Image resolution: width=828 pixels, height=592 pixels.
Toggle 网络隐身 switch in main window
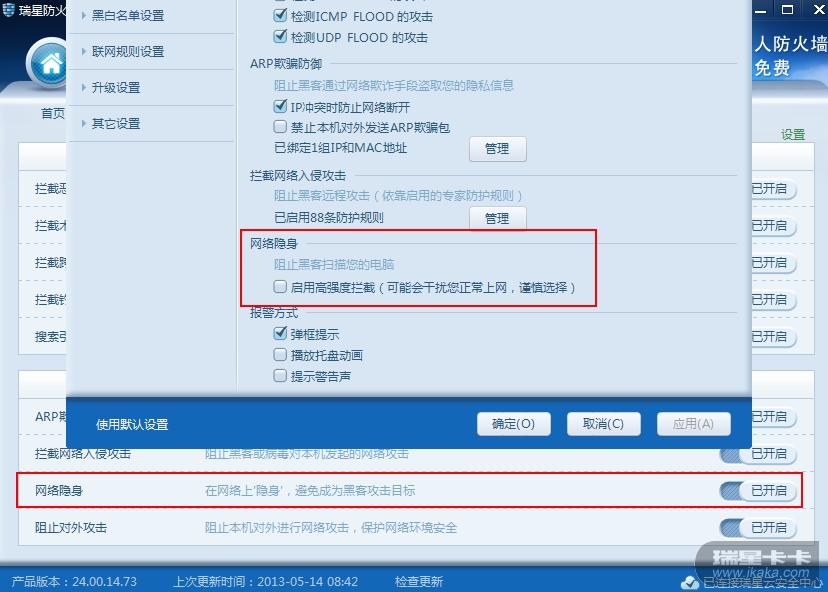coord(758,491)
